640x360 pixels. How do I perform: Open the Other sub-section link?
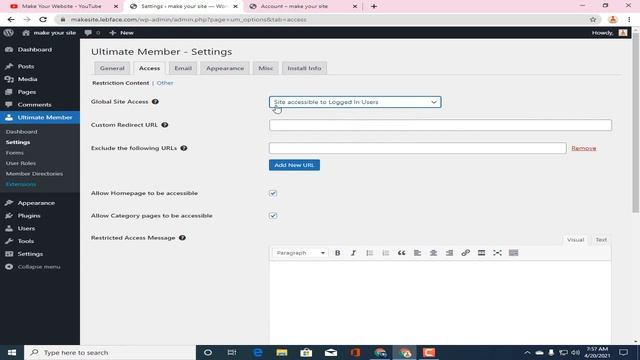click(165, 83)
